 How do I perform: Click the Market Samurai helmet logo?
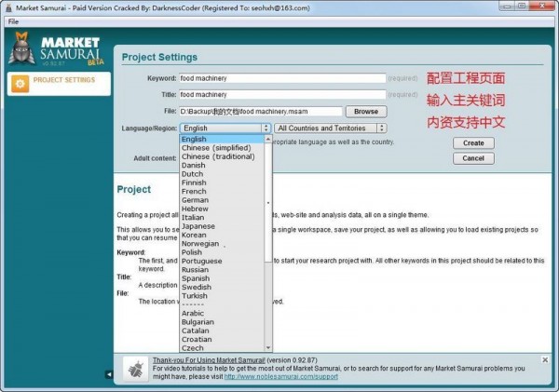[x=22, y=48]
